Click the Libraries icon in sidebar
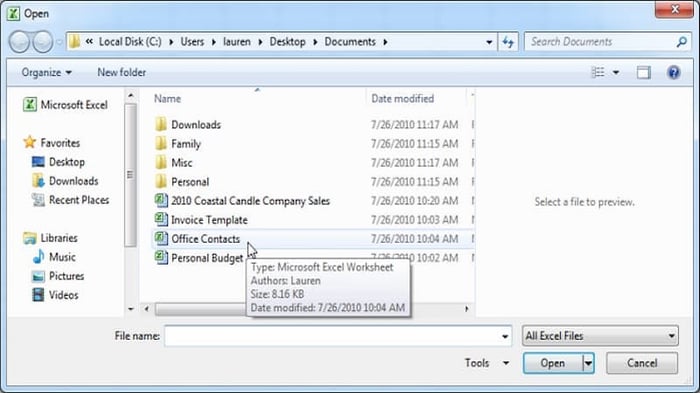Screen dimensions: 700x393 click(x=30, y=238)
